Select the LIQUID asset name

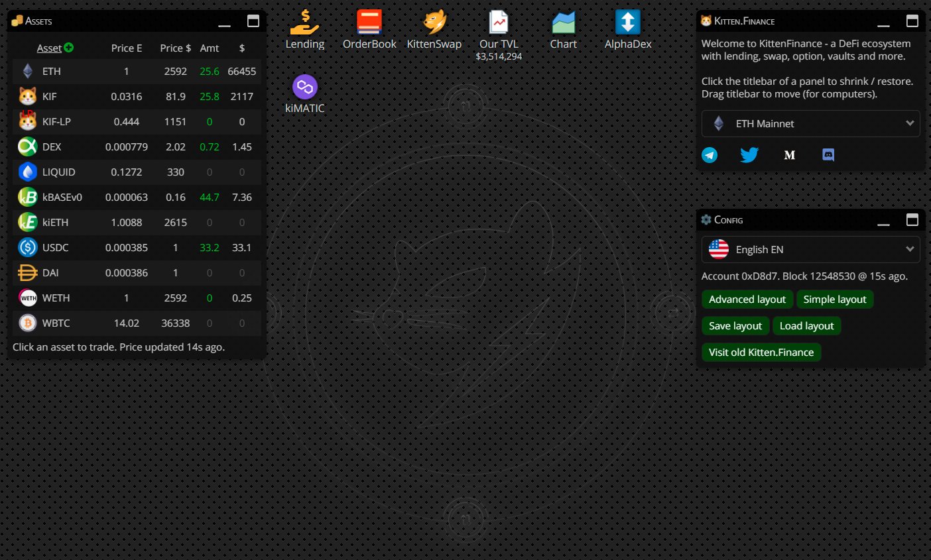point(59,172)
